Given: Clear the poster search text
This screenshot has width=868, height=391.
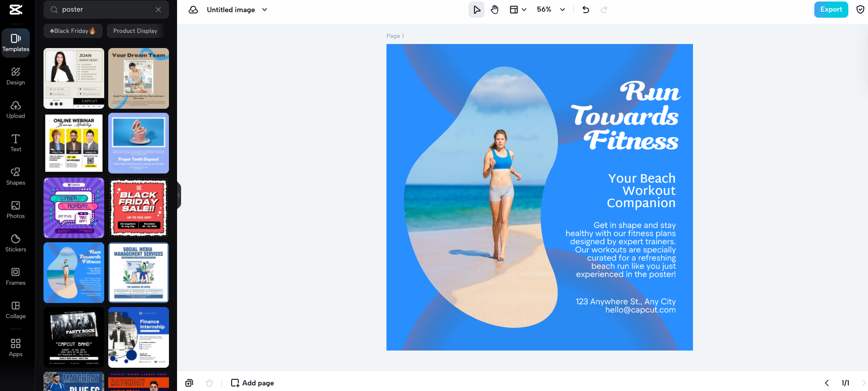Looking at the screenshot, I should pyautogui.click(x=158, y=10).
